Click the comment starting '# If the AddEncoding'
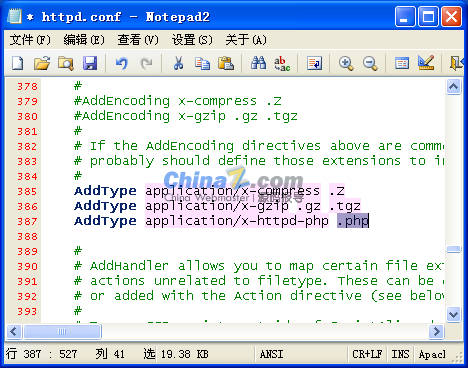This screenshot has height=368, width=468. (259, 146)
